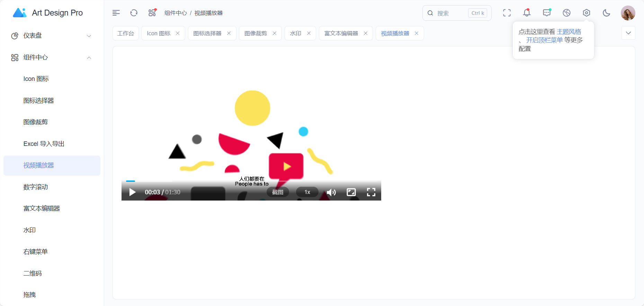Open Excel 导入导出 in sidebar
This screenshot has width=644, height=306.
(x=52, y=144)
